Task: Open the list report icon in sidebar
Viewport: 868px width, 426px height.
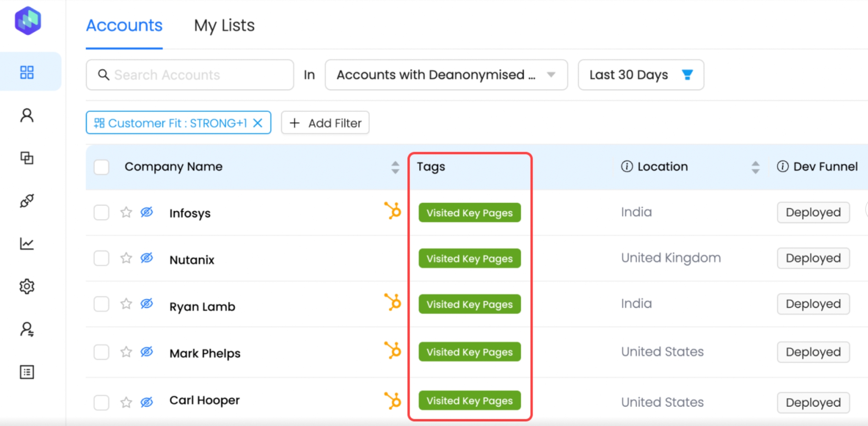Action: (x=27, y=372)
